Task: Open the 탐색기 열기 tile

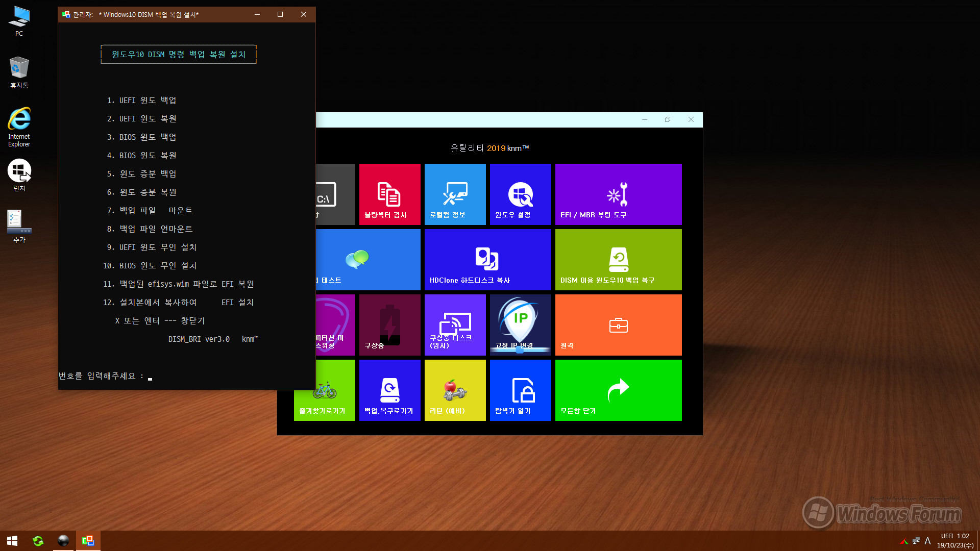Action: [520, 390]
